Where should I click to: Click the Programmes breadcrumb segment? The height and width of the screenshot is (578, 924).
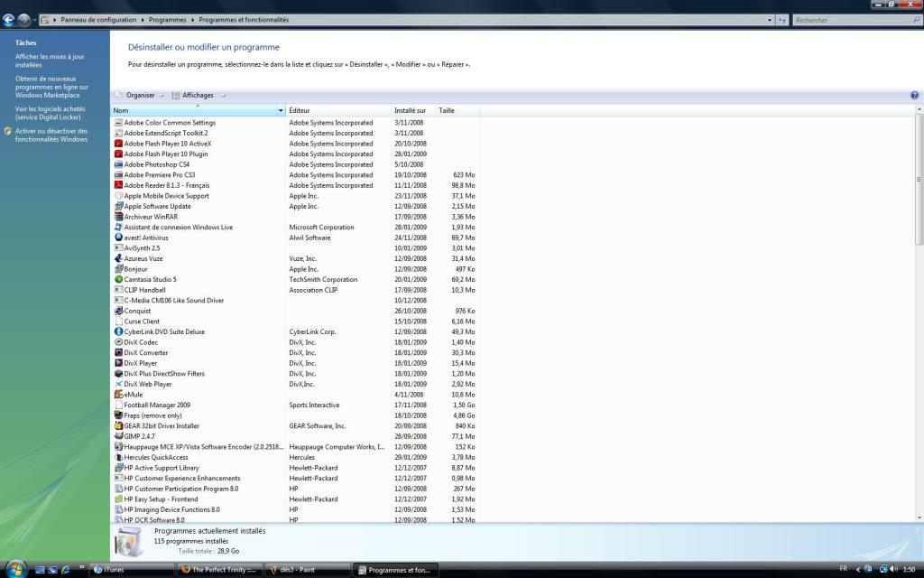167,20
